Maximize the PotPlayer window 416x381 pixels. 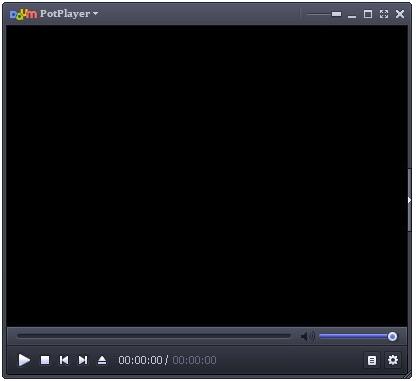(x=368, y=14)
